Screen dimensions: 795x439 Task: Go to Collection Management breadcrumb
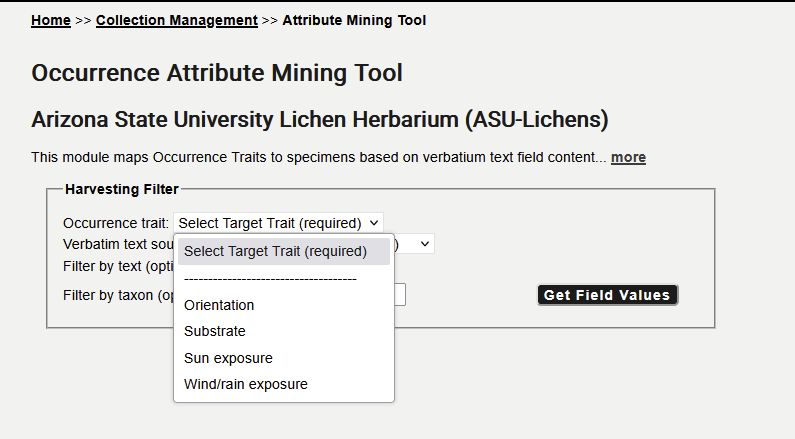coord(176,20)
